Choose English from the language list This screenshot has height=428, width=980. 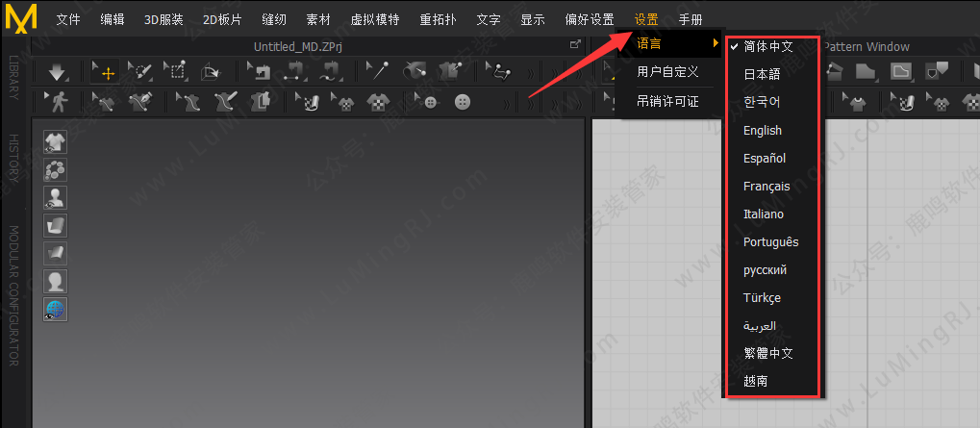tap(763, 131)
